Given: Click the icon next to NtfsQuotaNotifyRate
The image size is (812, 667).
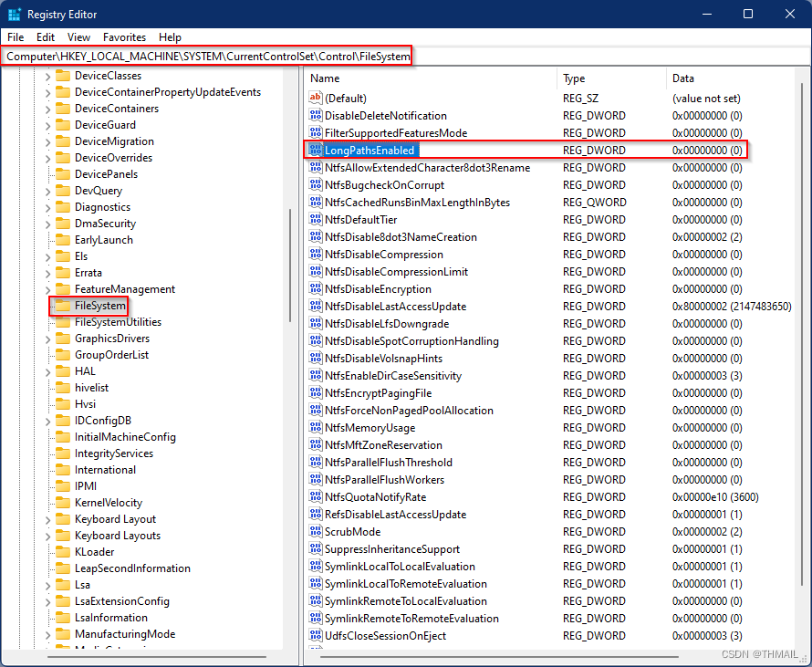Looking at the screenshot, I should coord(315,497).
